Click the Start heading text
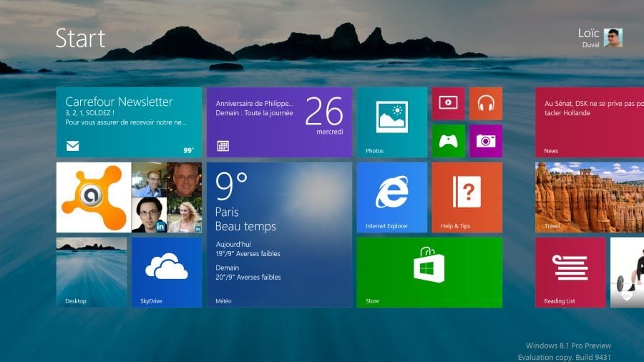Viewport: 644px width, 362px height. coord(80,38)
